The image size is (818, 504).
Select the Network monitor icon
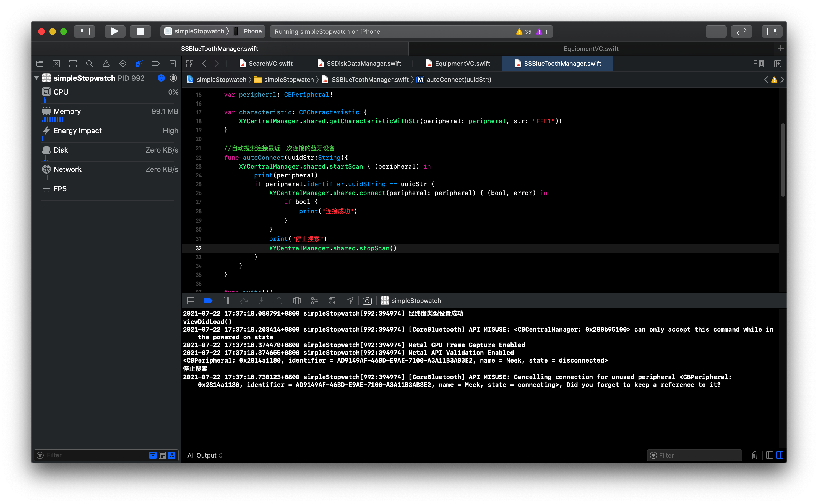pos(47,169)
